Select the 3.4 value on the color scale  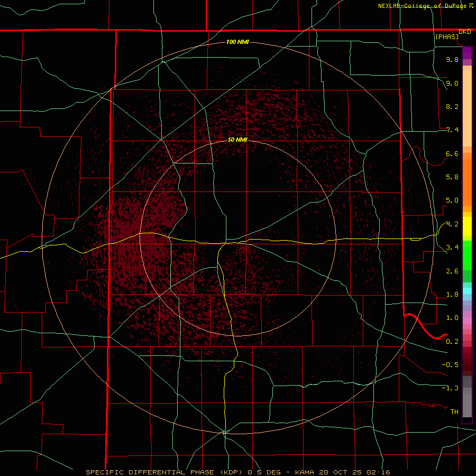click(452, 248)
